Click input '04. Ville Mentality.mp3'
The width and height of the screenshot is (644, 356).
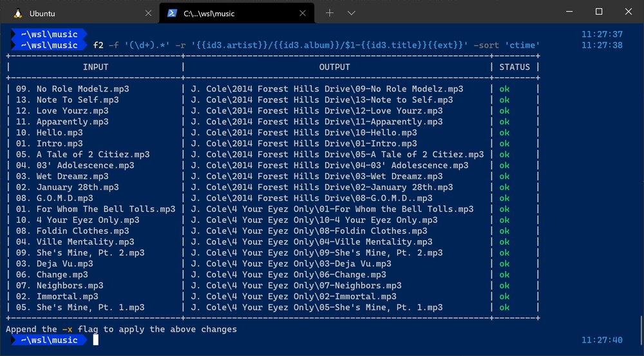click(x=75, y=242)
